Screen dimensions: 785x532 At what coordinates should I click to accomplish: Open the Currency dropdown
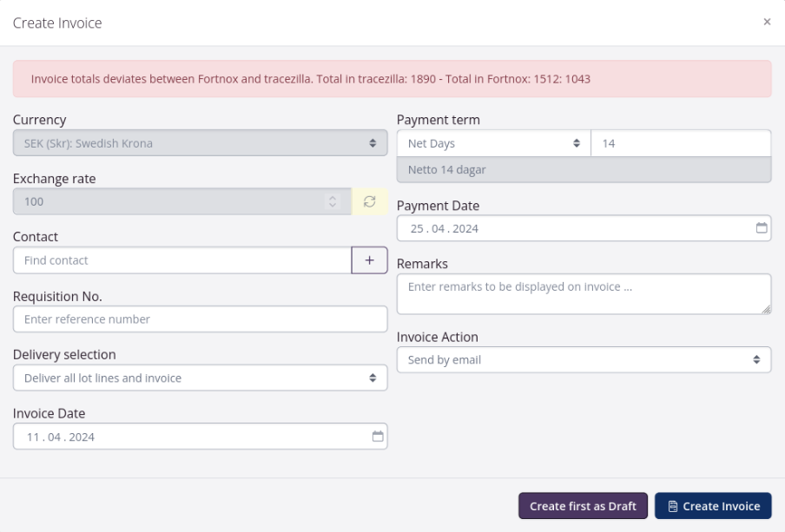pyautogui.click(x=200, y=141)
